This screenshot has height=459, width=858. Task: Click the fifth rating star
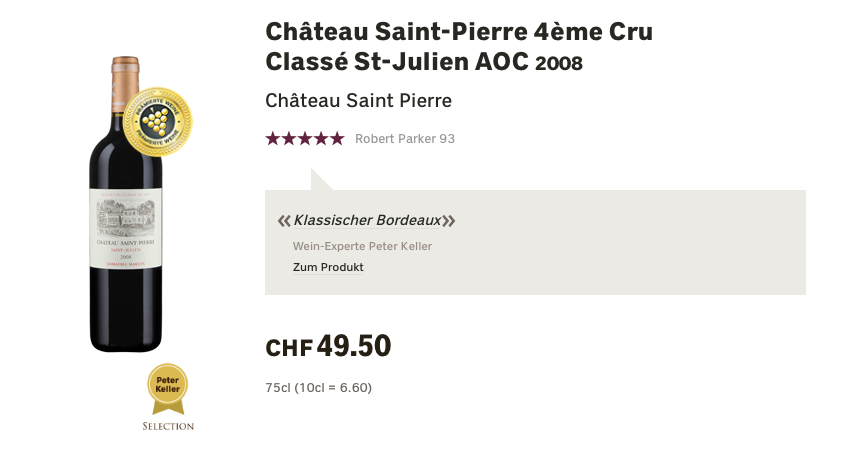[x=338, y=138]
